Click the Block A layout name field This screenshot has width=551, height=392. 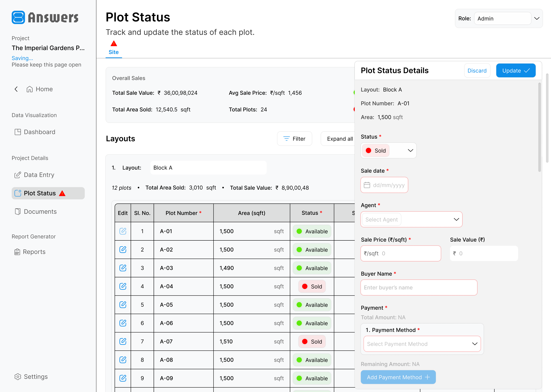click(208, 168)
